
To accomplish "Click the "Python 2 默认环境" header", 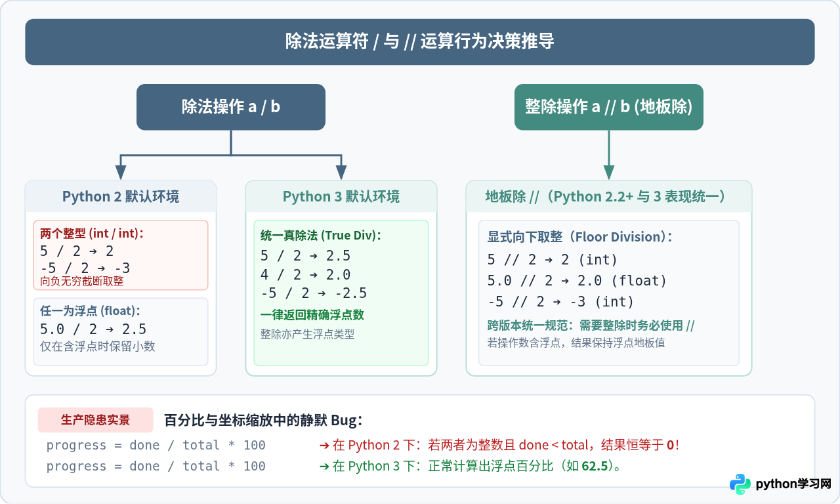I will pos(121,196).
